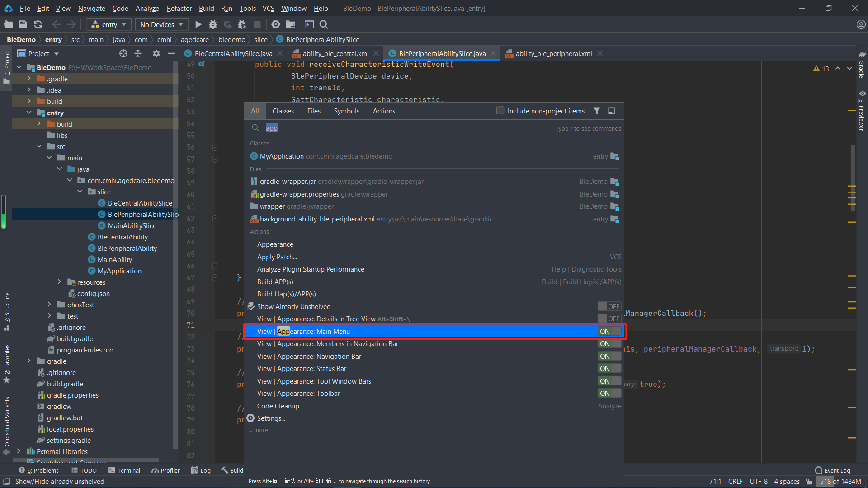Click the tool windows quick access icon
The image size is (868, 488).
[x=6, y=482]
